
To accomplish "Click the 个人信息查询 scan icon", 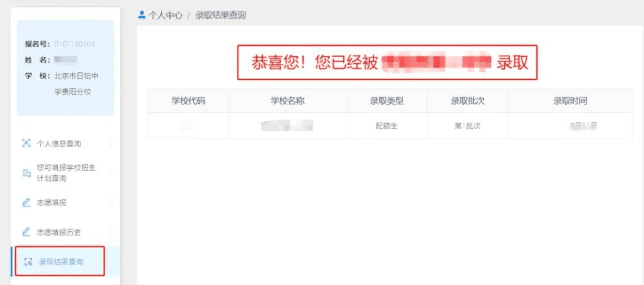I will [26, 143].
